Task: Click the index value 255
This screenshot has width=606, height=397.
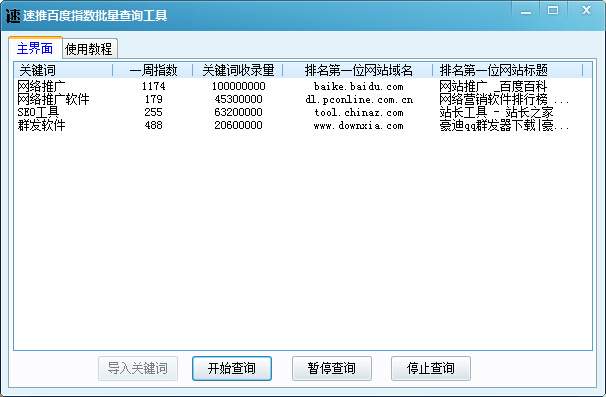Action: point(153,112)
